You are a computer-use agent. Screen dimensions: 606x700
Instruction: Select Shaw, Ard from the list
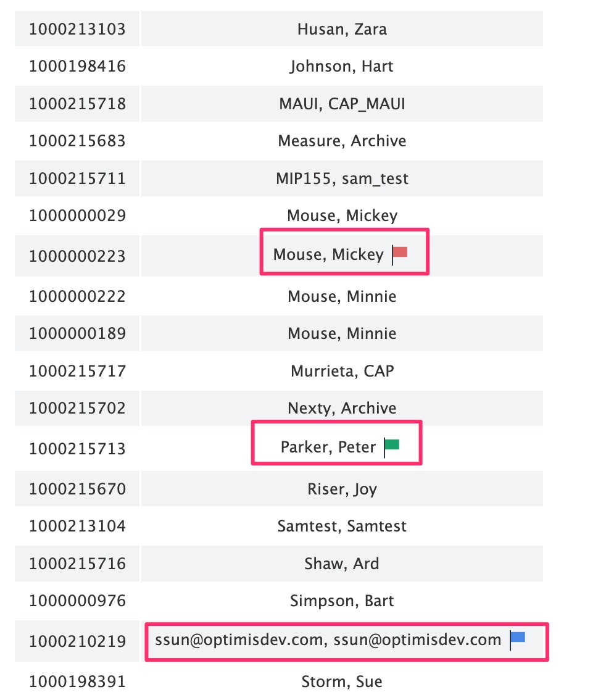pos(342,564)
